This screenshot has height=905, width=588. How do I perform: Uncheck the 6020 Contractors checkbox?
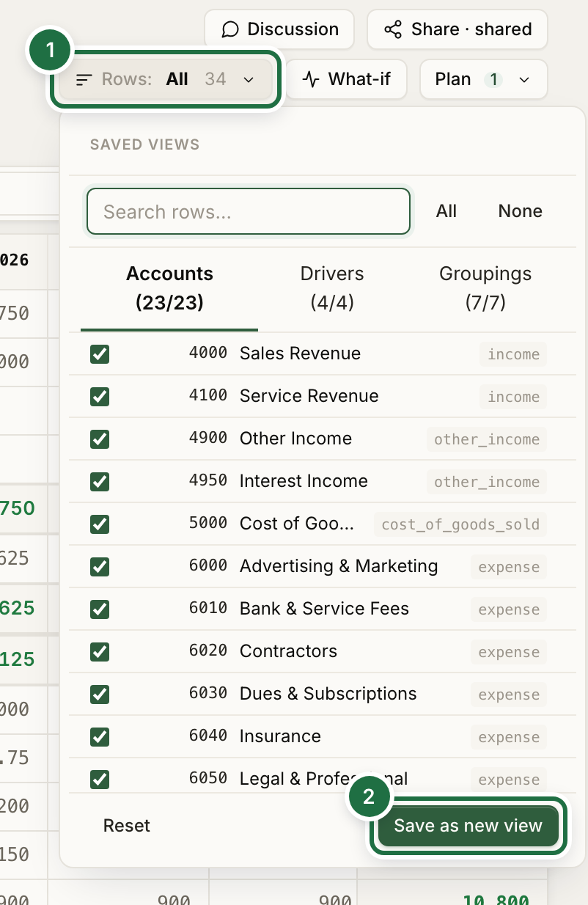coord(100,652)
